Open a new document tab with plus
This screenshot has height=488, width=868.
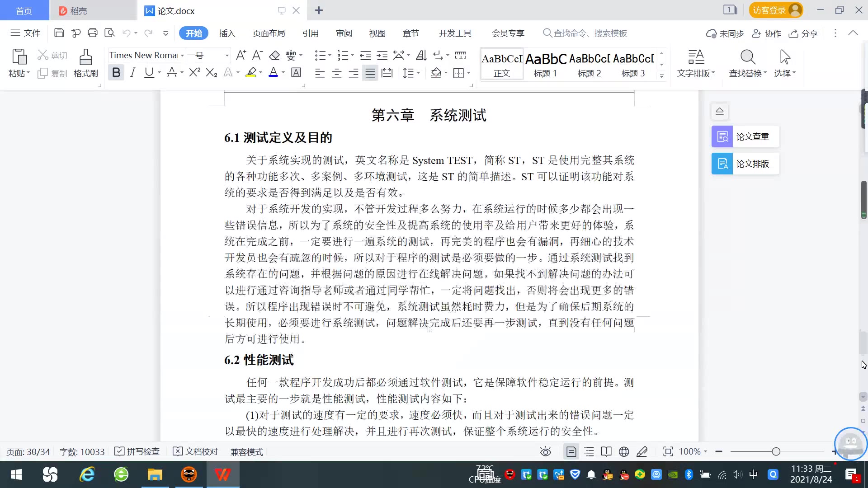[319, 10]
